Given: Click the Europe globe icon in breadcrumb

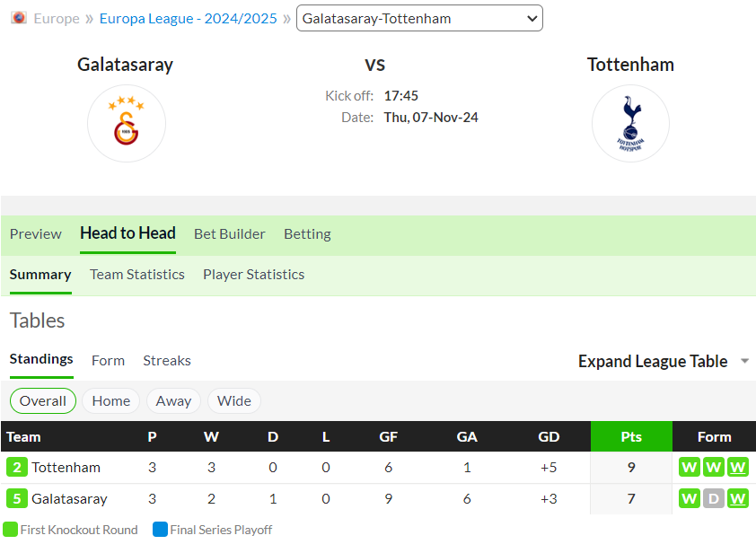Looking at the screenshot, I should click(x=19, y=18).
